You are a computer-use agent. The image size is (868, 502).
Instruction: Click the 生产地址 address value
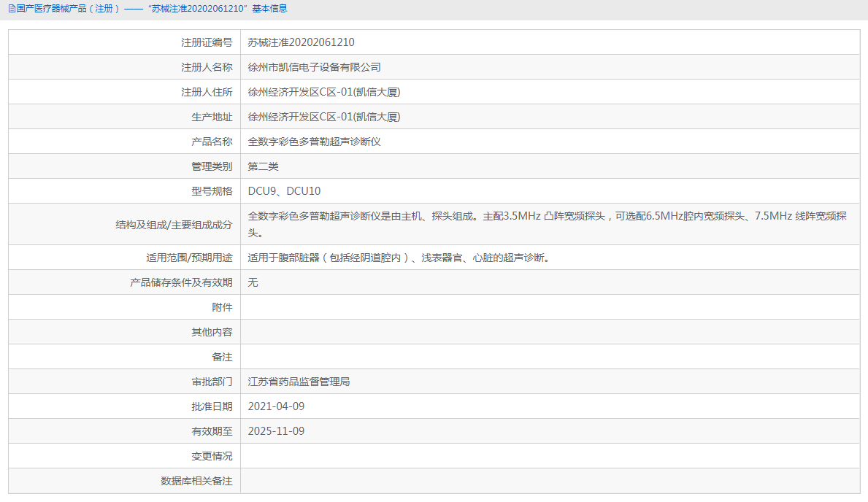point(324,117)
